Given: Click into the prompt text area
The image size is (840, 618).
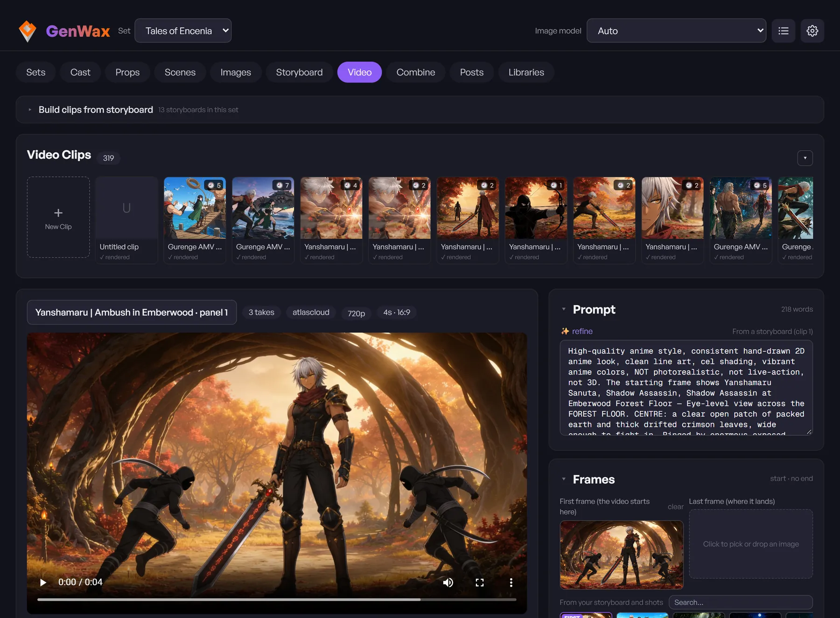Looking at the screenshot, I should click(686, 388).
